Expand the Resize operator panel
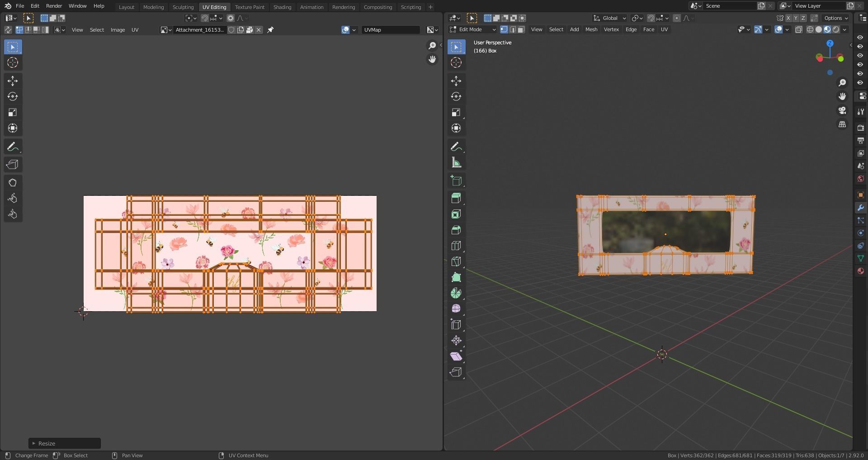Viewport: 868px width, 460px height. (64, 443)
